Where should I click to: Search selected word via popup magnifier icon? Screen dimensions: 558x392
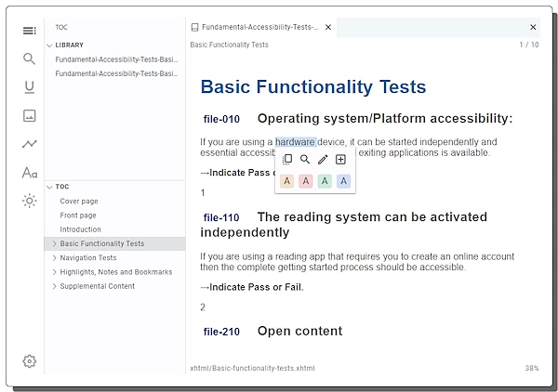pyautogui.click(x=305, y=160)
